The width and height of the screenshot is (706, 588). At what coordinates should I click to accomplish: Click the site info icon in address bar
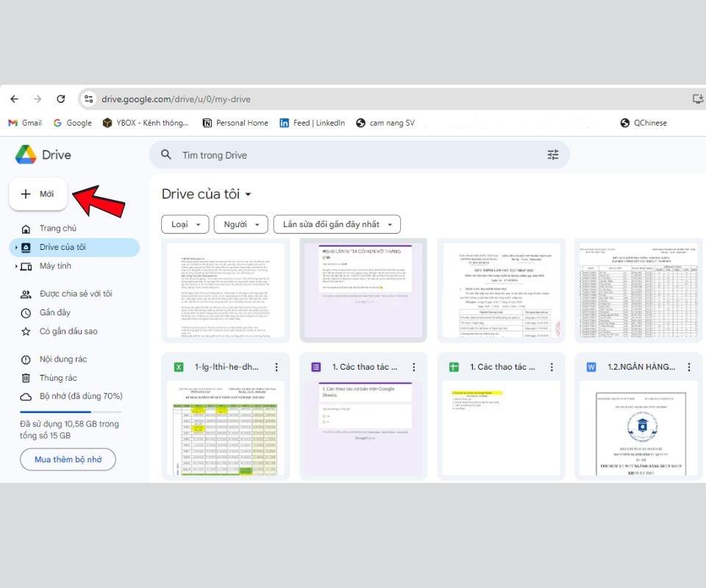(88, 99)
